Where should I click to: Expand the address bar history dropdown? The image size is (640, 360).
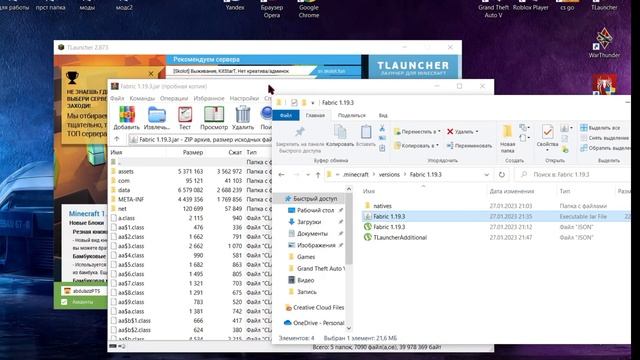tap(487, 175)
